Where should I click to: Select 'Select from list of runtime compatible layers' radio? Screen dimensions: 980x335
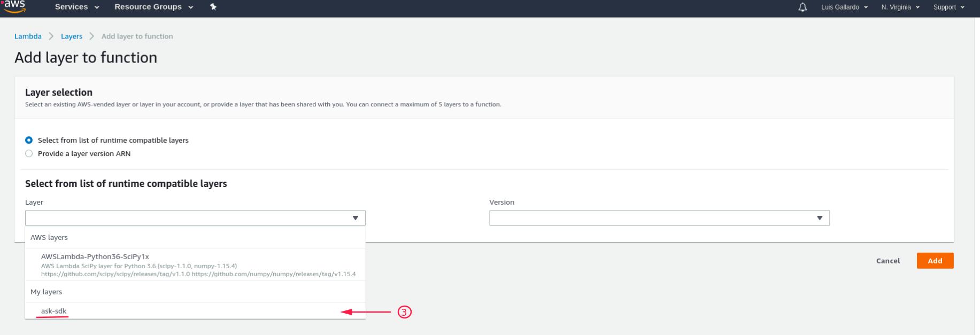pos(29,140)
